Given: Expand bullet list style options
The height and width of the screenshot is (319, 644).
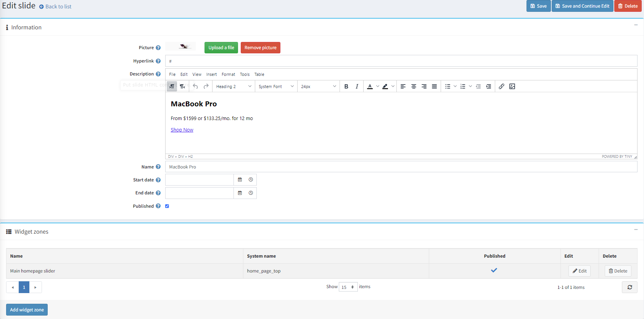Looking at the screenshot, I should click(455, 87).
